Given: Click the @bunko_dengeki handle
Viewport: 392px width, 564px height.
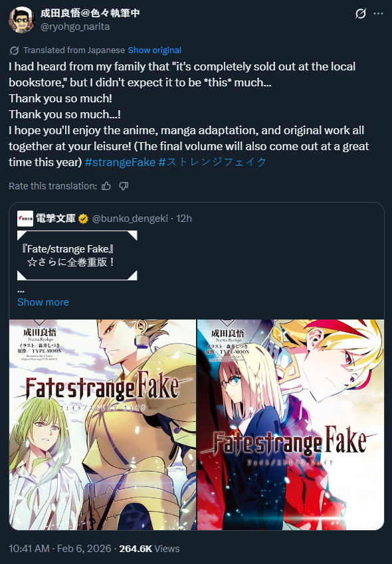Looking at the screenshot, I should coord(130,219).
